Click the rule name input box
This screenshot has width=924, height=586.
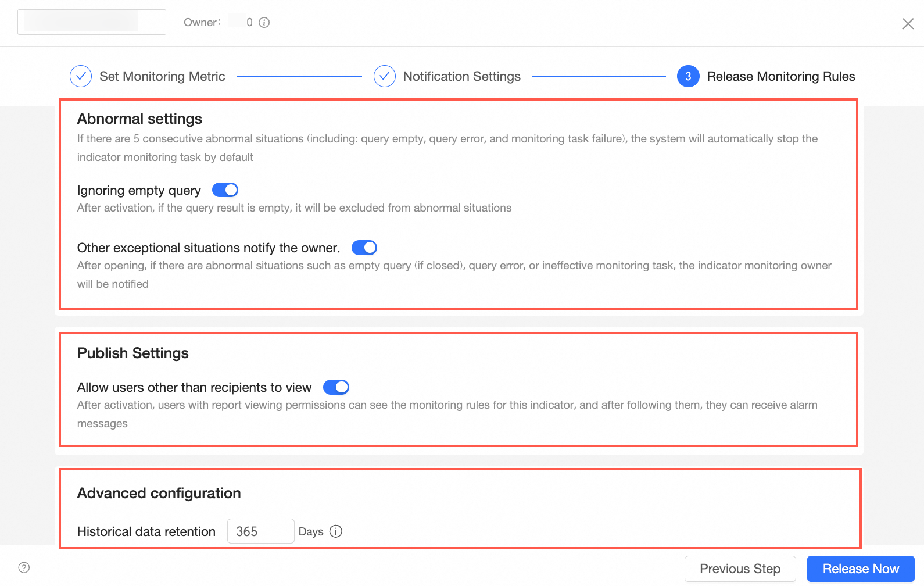click(92, 22)
